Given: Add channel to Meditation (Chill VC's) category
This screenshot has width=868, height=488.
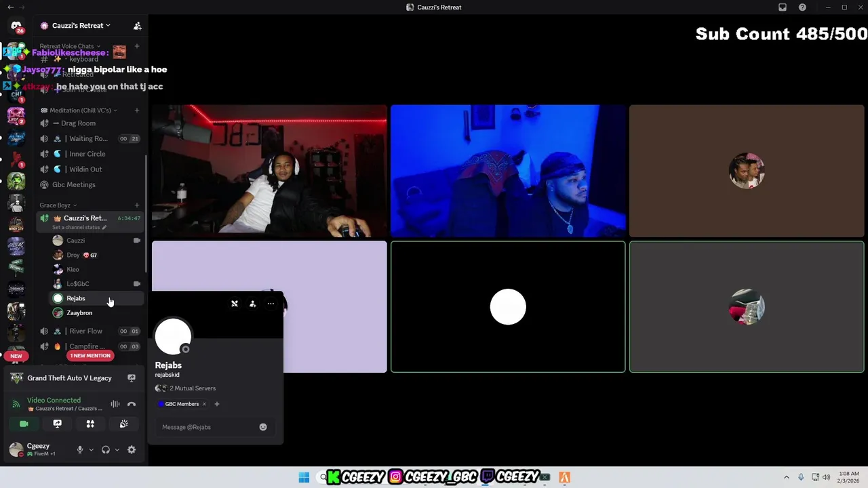Looking at the screenshot, I should (137, 110).
